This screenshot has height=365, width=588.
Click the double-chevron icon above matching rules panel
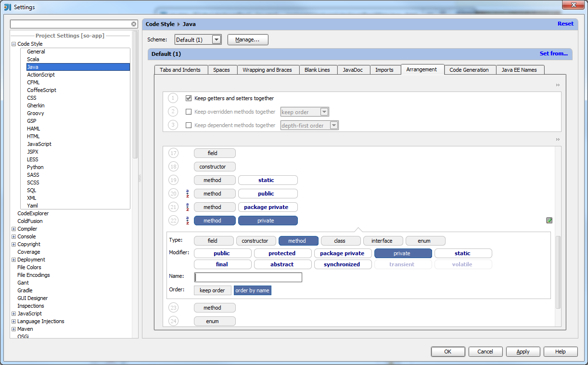[558, 140]
